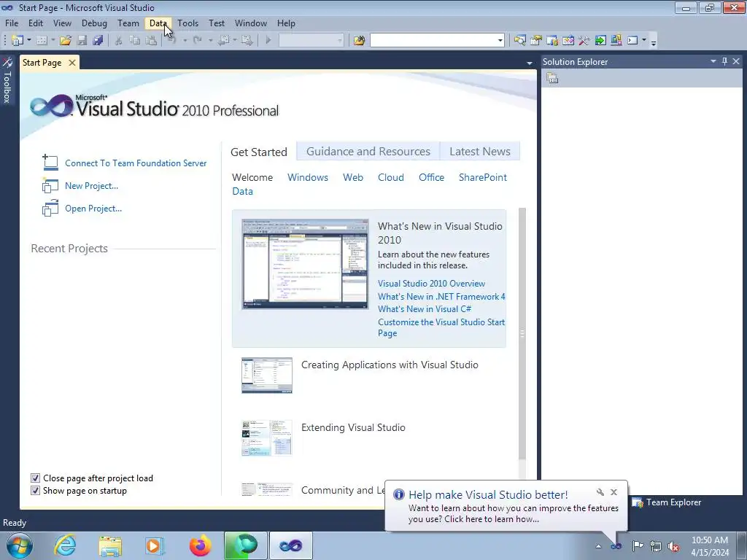Click the Redo arrow icon
The width and height of the screenshot is (747, 560).
pos(197,41)
